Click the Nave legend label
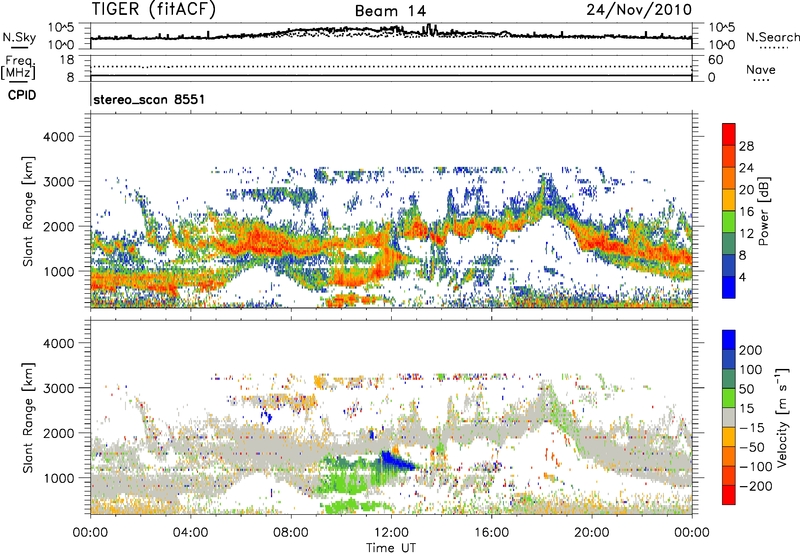800x554 pixels. tap(761, 69)
